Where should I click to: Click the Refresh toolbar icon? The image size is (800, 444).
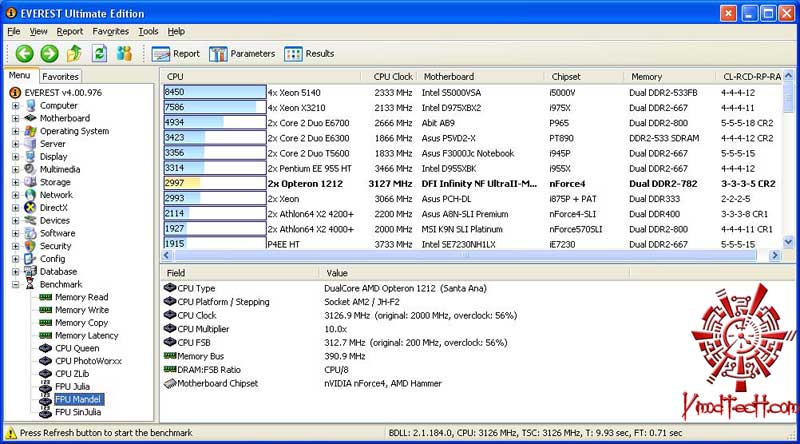pos(99,53)
